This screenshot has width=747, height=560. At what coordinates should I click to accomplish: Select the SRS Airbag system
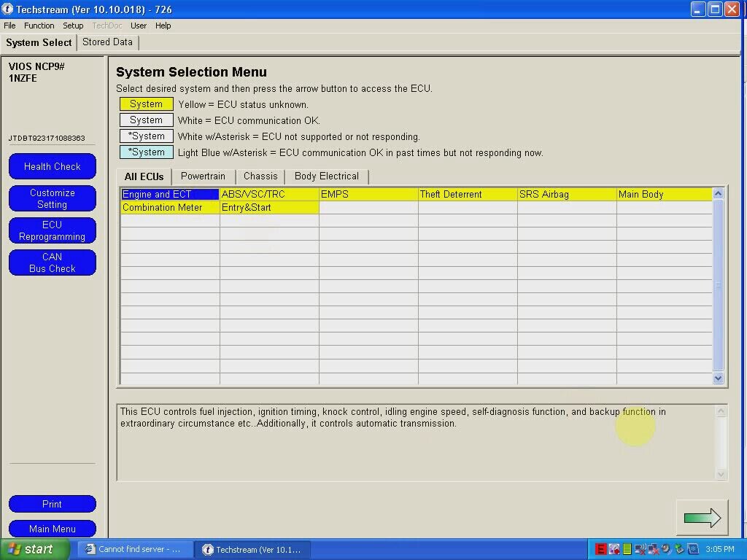(x=567, y=194)
